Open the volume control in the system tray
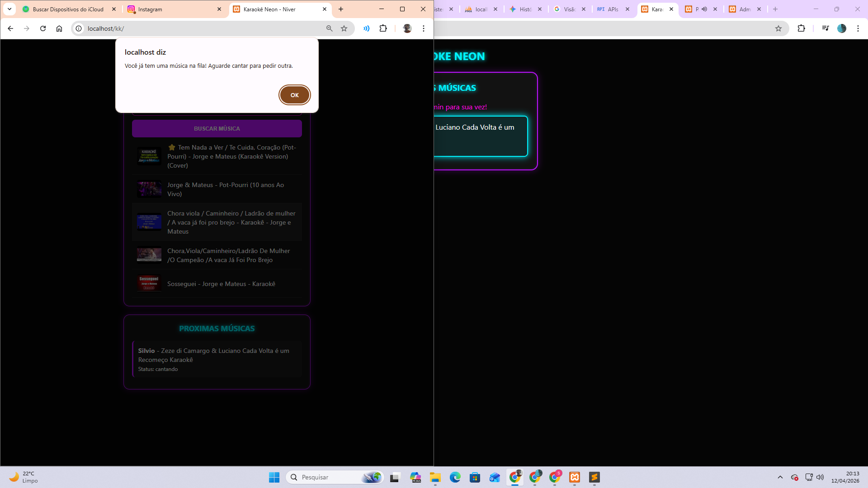Viewport: 868px width, 488px height. 820,477
